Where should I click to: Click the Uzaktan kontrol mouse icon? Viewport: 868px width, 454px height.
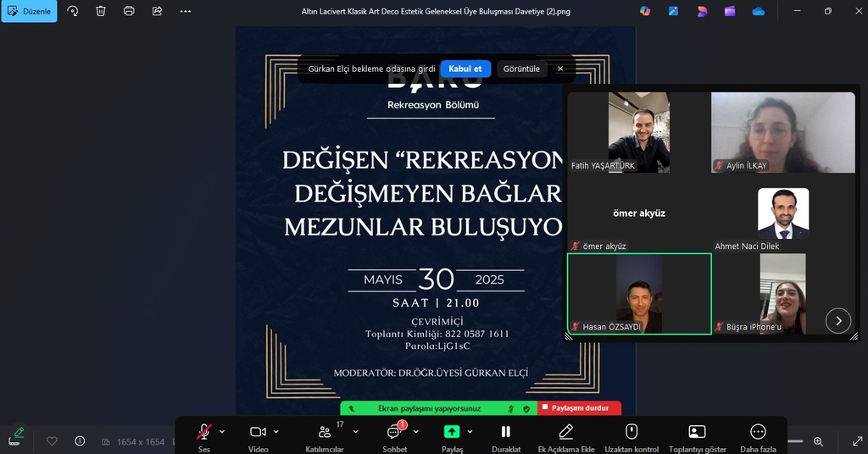coord(632,432)
